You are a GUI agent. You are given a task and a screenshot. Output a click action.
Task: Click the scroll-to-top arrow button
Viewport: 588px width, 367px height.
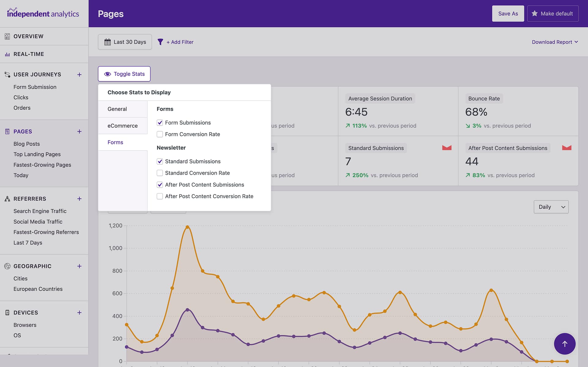pyautogui.click(x=564, y=344)
